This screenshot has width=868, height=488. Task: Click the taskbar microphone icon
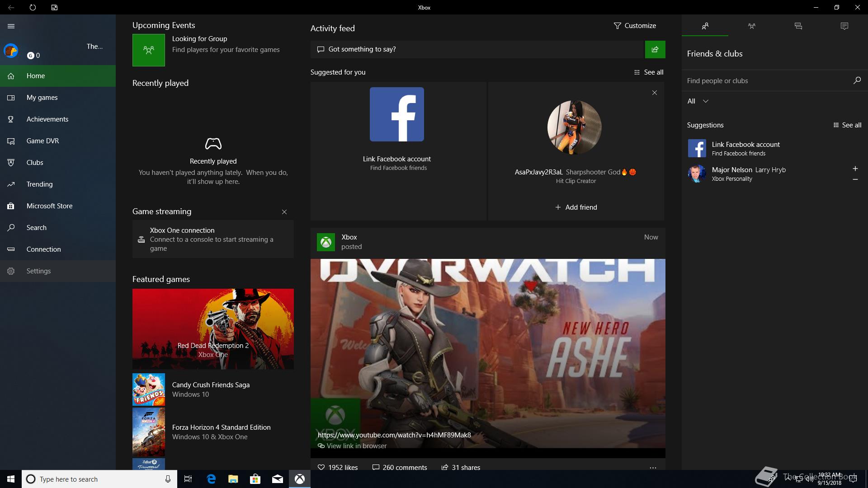168,479
